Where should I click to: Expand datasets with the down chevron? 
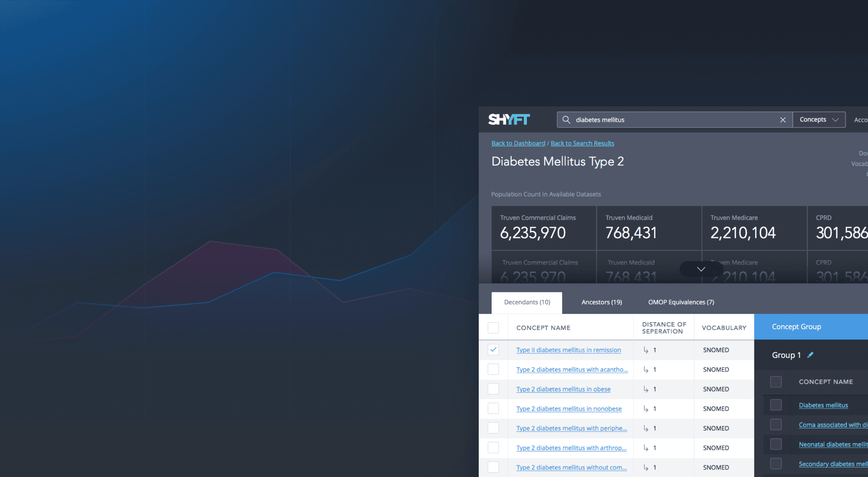coord(701,269)
